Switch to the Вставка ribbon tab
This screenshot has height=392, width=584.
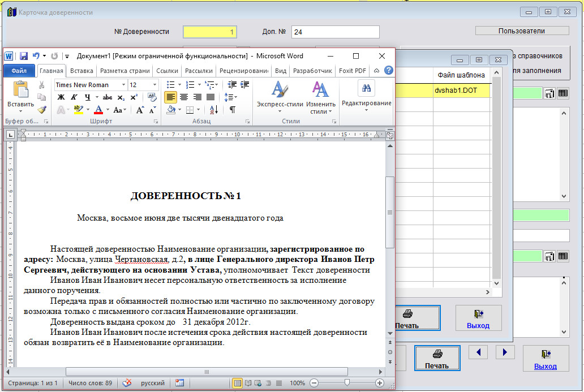tap(81, 71)
